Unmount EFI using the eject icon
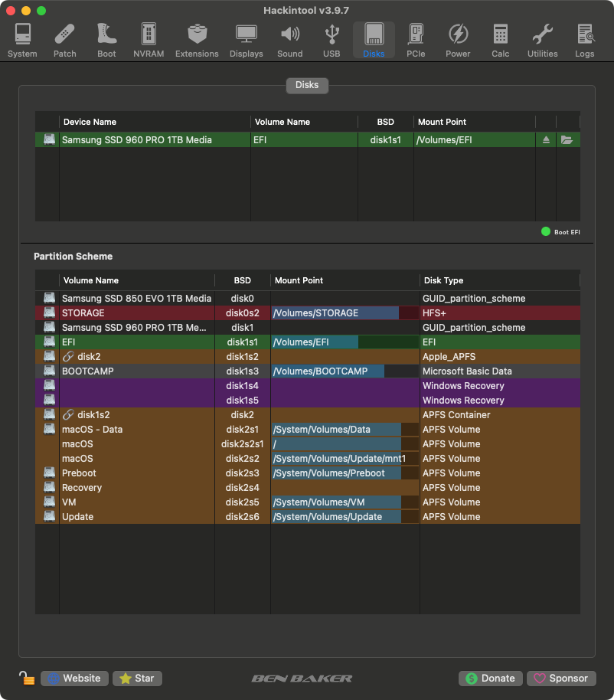Screen dimensions: 614x700 point(546,139)
